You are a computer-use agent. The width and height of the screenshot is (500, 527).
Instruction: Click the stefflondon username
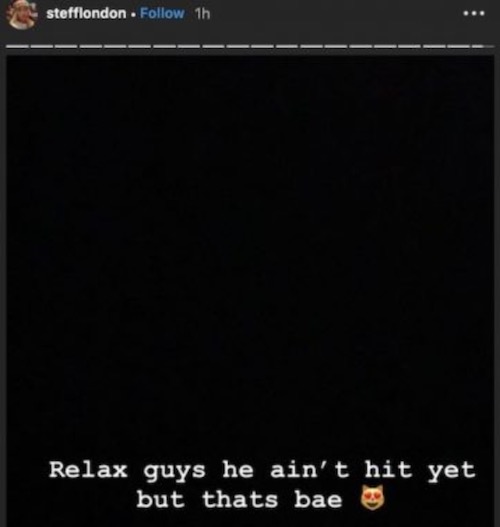pyautogui.click(x=86, y=13)
